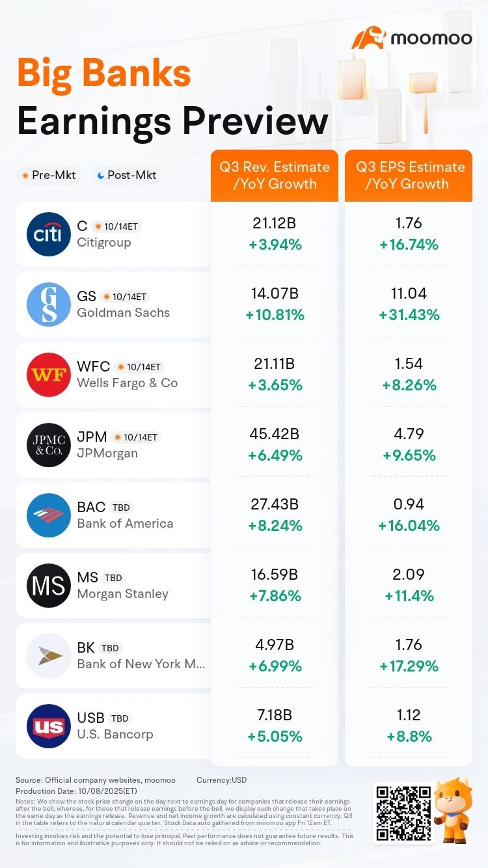
Task: Click the TBD badge next to BAC
Action: (121, 508)
